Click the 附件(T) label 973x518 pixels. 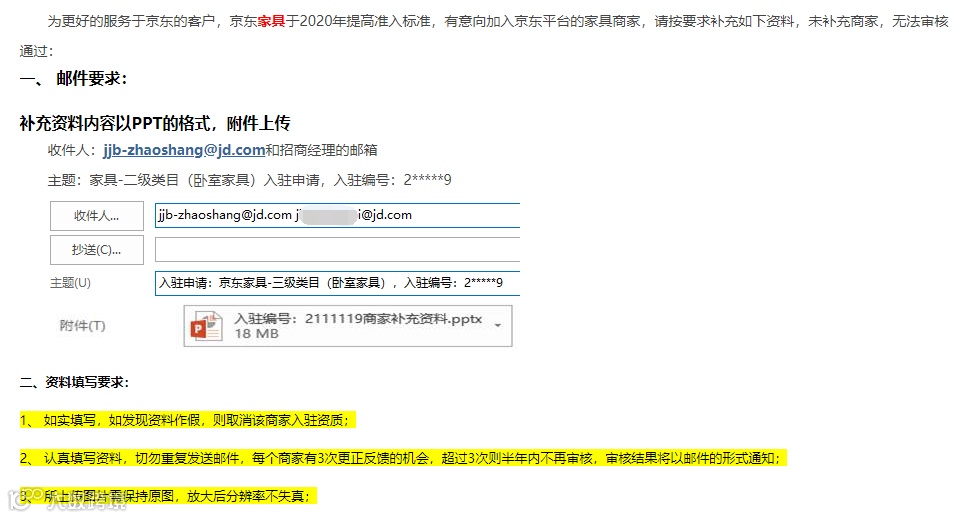coord(82,326)
